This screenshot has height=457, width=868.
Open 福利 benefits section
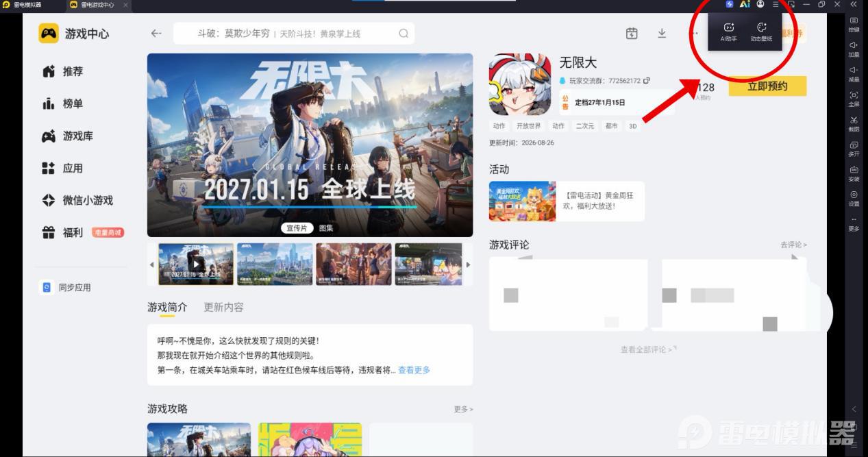tap(62, 232)
